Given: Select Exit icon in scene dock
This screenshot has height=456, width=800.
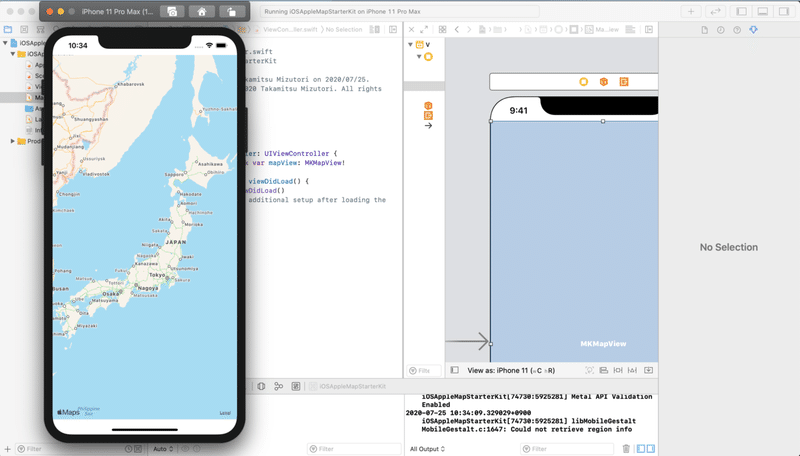Looking at the screenshot, I should [623, 82].
